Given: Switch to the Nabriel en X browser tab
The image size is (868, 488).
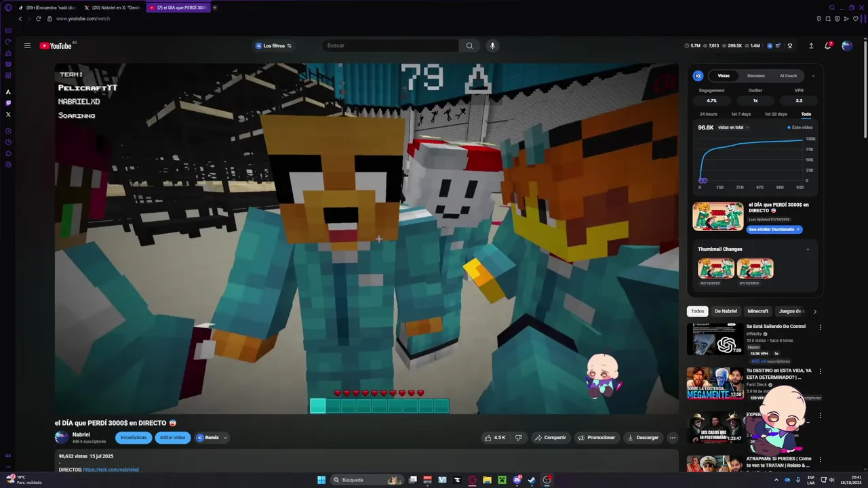Looking at the screenshot, I should (x=112, y=7).
